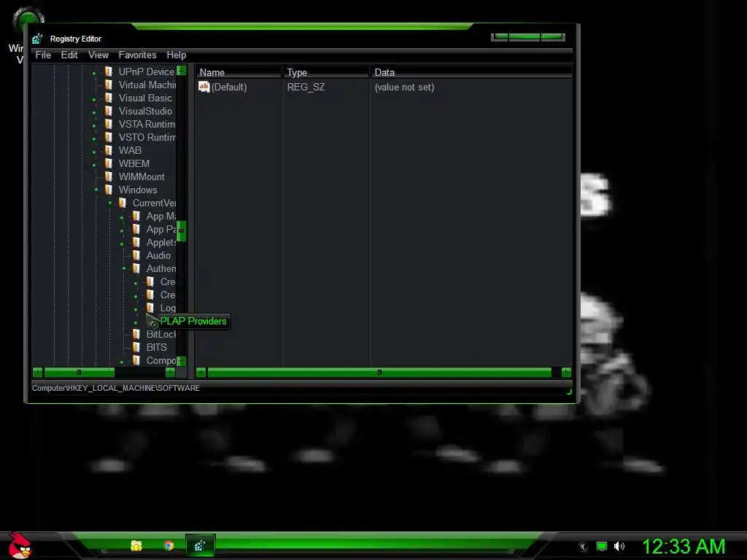Click the REG_SZ type cell

[306, 87]
